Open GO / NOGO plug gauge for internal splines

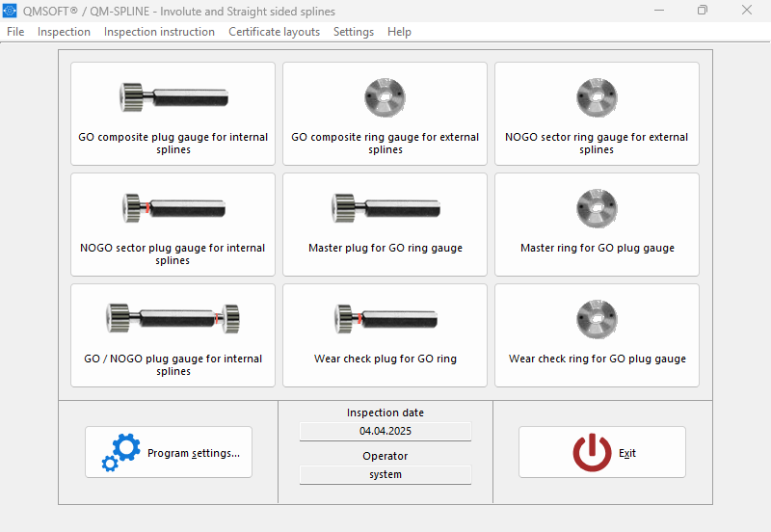173,335
